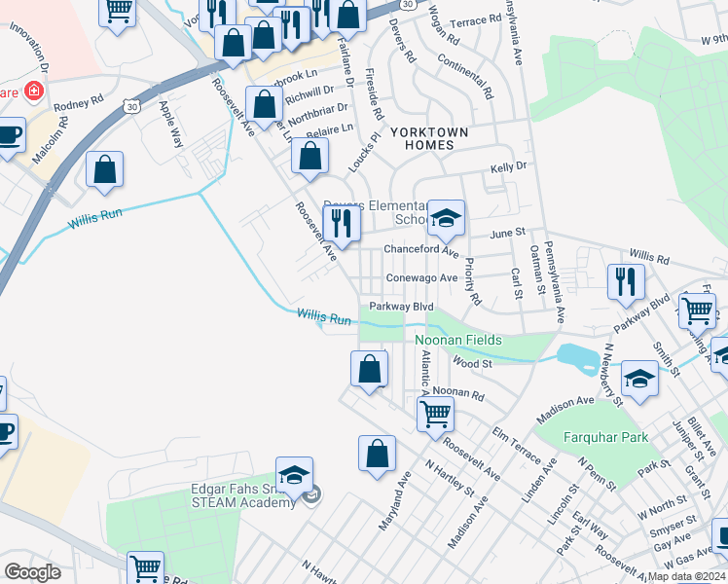Click the shopping cart marker near Smith St
The height and width of the screenshot is (584, 728).
pos(698,312)
